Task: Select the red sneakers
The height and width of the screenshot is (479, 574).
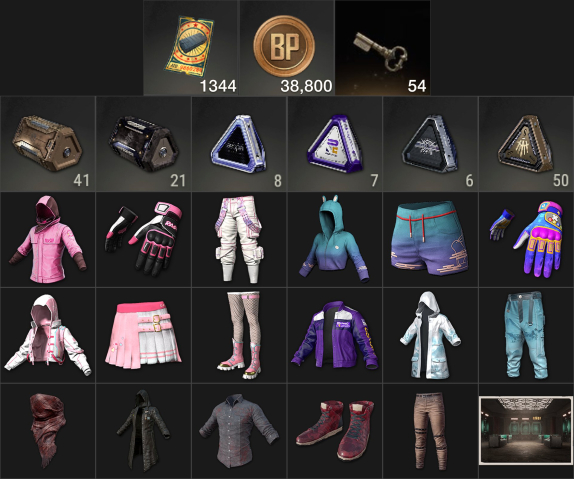Action: click(335, 431)
